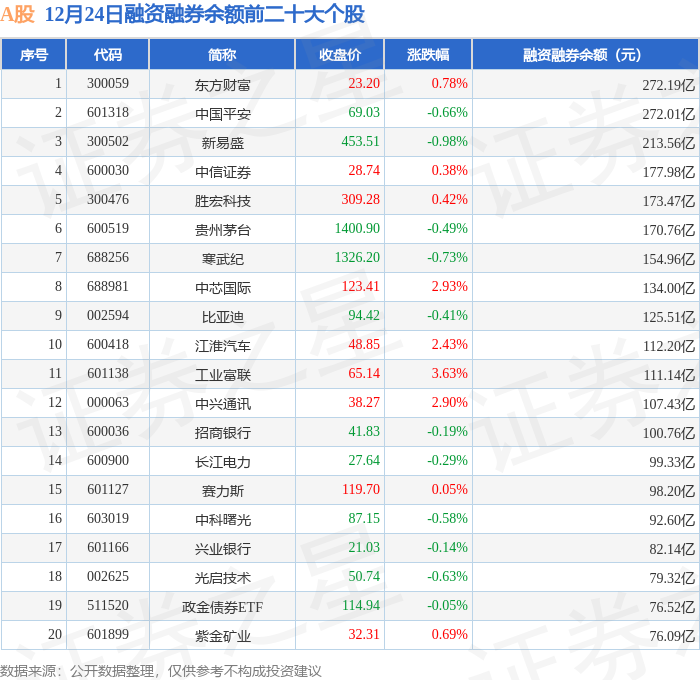Select the name 政金债券ETF
Screen dimensions: 700x680
(x=222, y=607)
